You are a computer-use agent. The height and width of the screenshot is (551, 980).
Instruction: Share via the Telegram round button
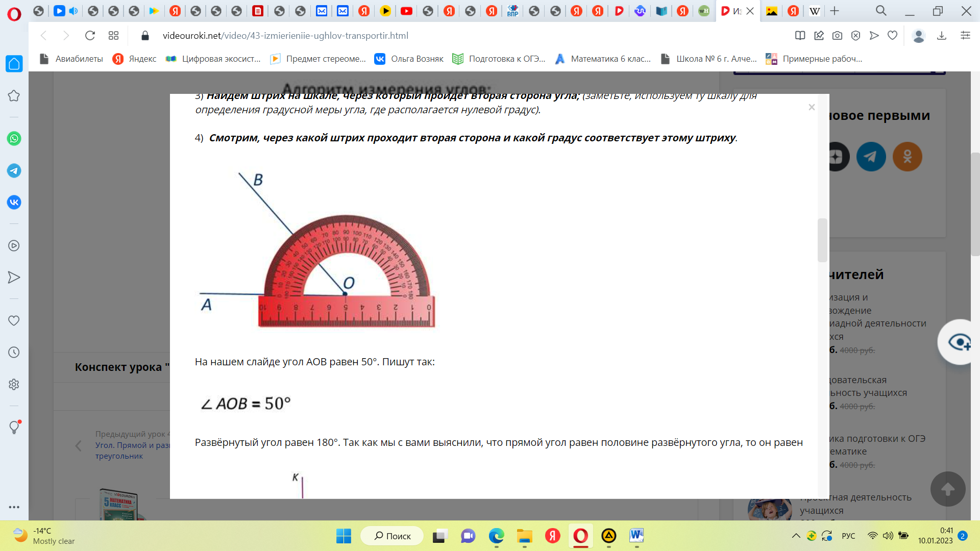coord(871,157)
